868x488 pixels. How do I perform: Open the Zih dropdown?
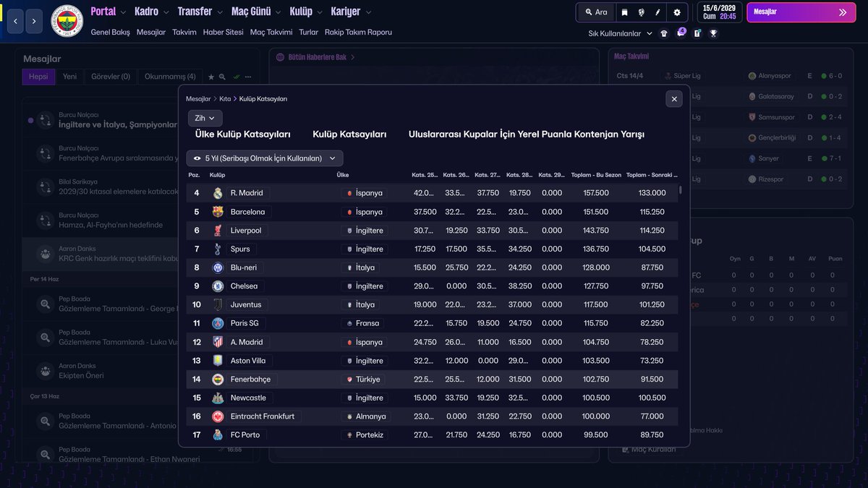point(205,119)
